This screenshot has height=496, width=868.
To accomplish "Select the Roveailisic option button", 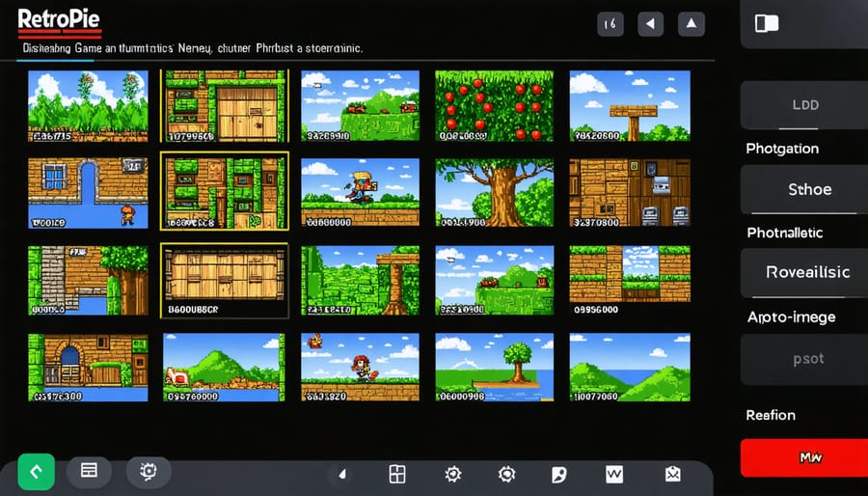I will pyautogui.click(x=803, y=272).
